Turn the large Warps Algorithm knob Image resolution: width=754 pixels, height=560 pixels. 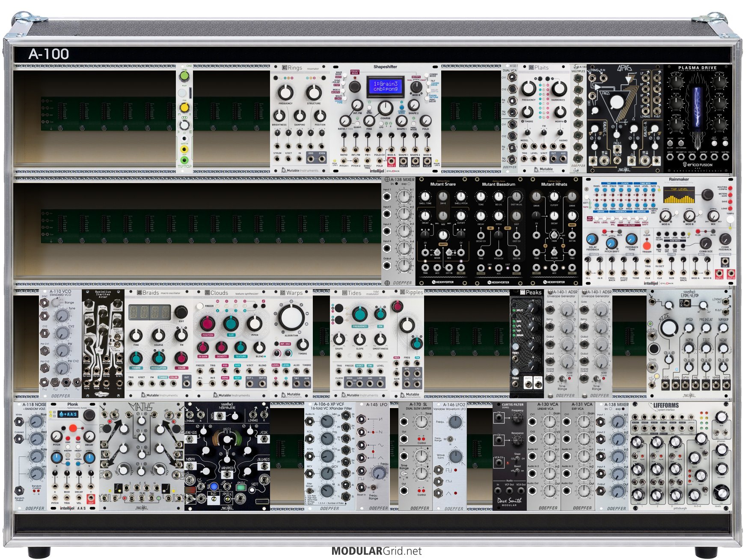pyautogui.click(x=291, y=317)
